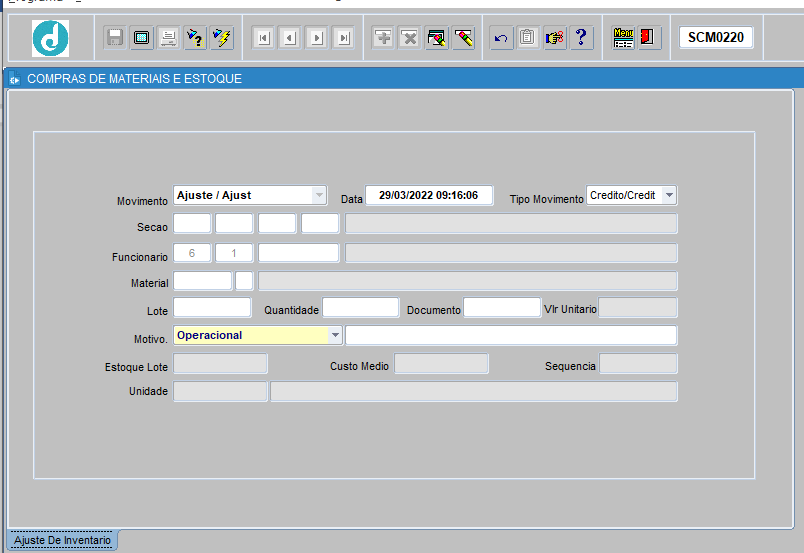The width and height of the screenshot is (804, 553).
Task: Click the Enter Query flashlight icon
Action: click(195, 38)
